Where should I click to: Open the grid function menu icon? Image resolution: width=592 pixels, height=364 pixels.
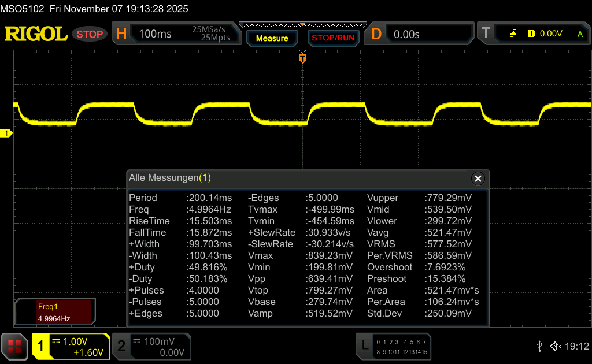[x=14, y=346]
